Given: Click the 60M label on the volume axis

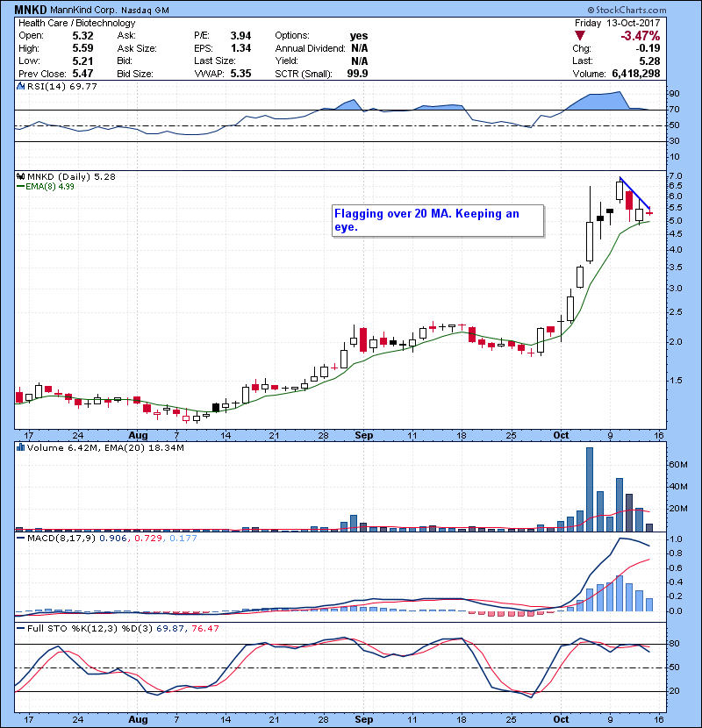Looking at the screenshot, I should pos(678,465).
